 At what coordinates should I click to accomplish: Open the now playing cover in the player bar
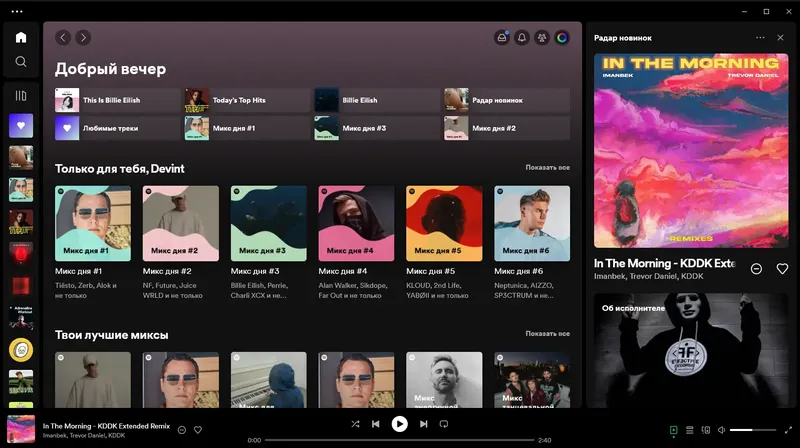point(21,429)
